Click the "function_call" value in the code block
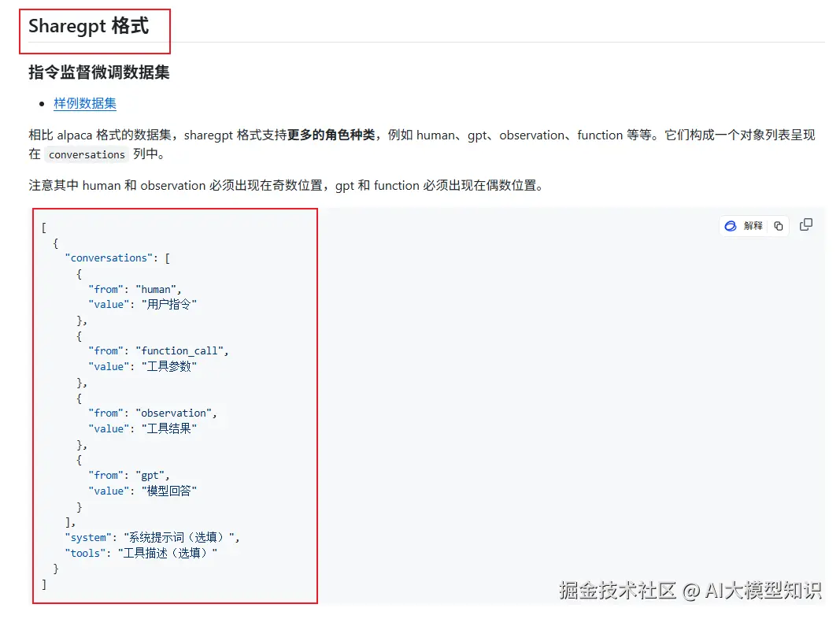 coord(182,350)
